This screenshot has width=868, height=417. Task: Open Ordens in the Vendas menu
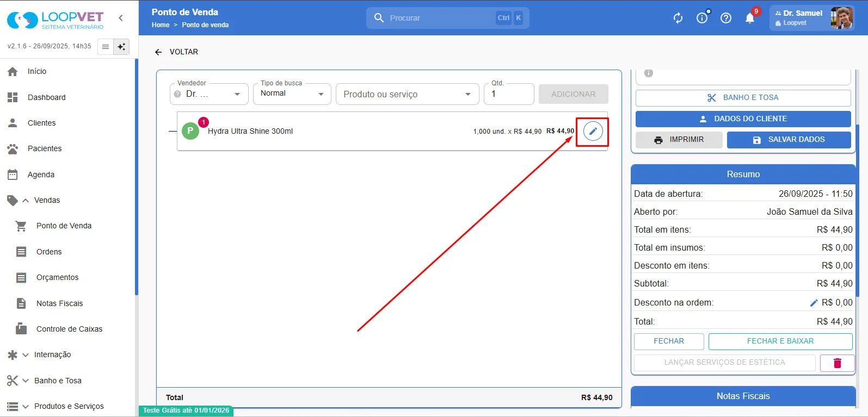coord(49,252)
